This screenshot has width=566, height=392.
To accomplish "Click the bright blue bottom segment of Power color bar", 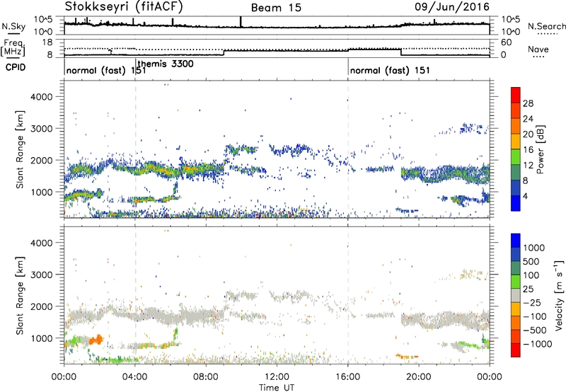I will point(516,203).
